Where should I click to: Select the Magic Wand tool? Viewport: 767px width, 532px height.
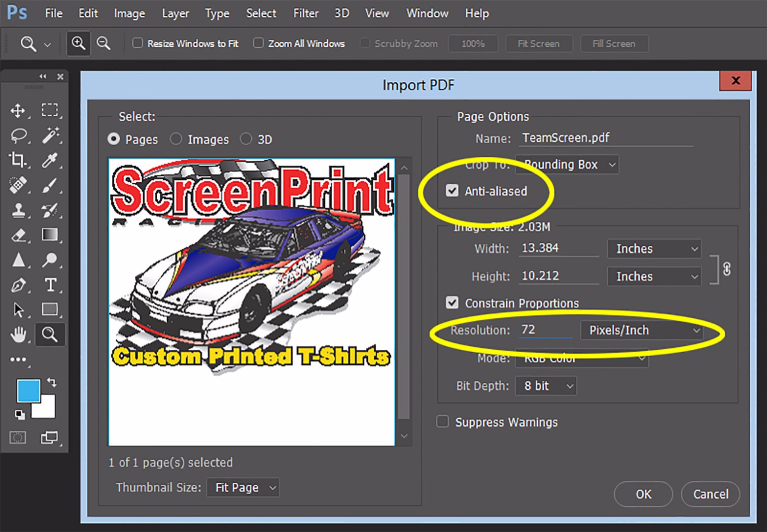coord(50,135)
